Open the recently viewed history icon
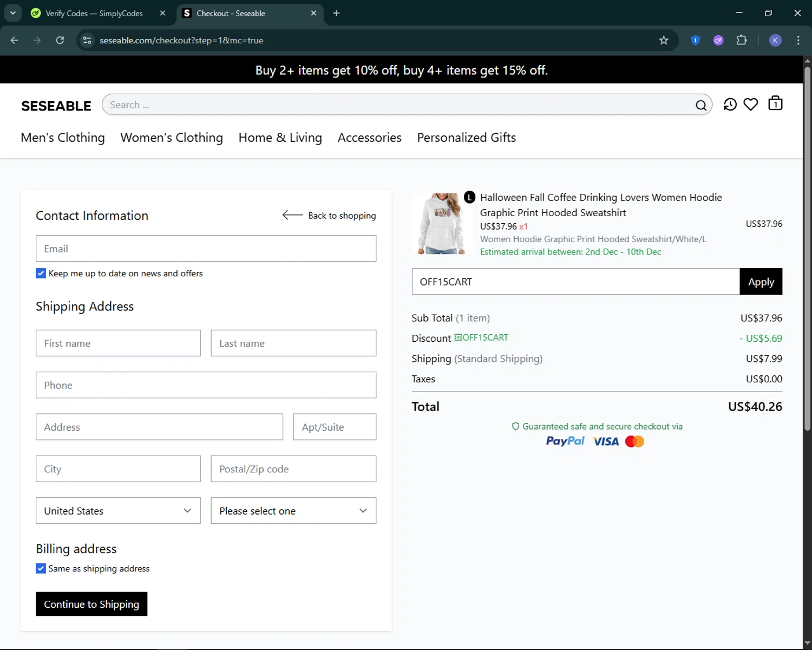Screen dimensions: 812x650 pos(730,105)
